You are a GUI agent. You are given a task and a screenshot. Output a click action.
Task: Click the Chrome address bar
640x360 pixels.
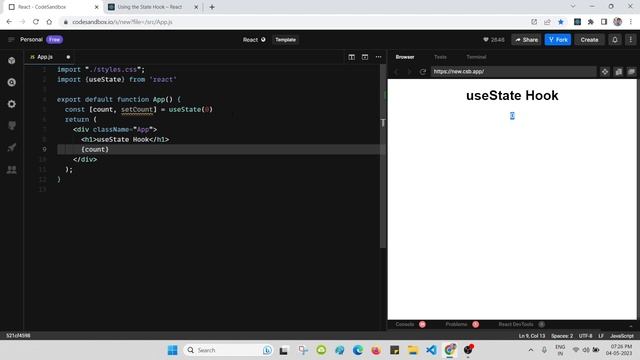click(294, 22)
